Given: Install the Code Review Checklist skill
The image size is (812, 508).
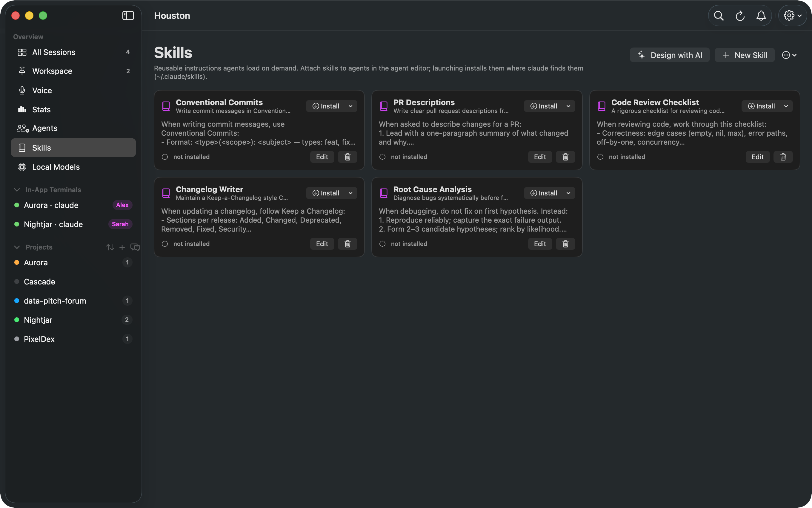Looking at the screenshot, I should (761, 106).
